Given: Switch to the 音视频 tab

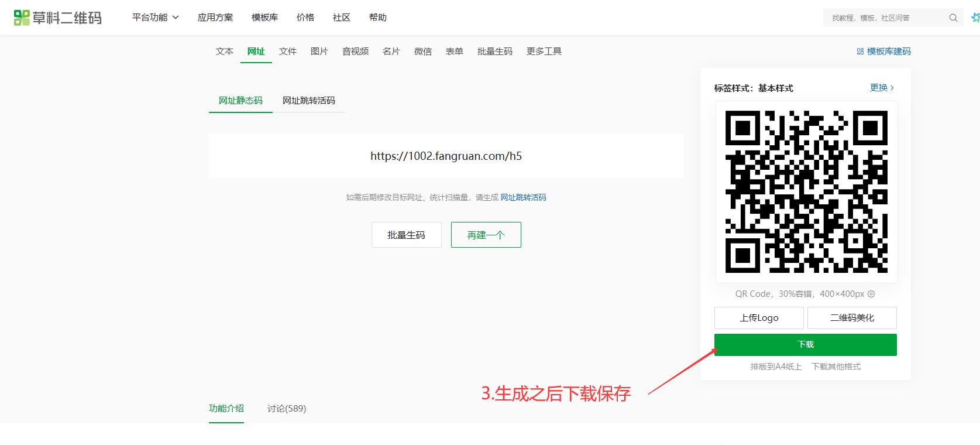Looking at the screenshot, I should point(356,52).
